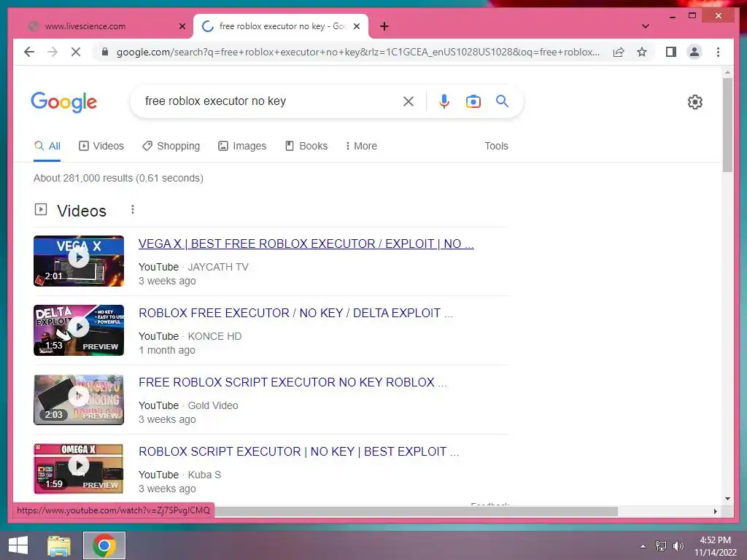
Task: Start voice search with the microphone icon
Action: pos(444,101)
